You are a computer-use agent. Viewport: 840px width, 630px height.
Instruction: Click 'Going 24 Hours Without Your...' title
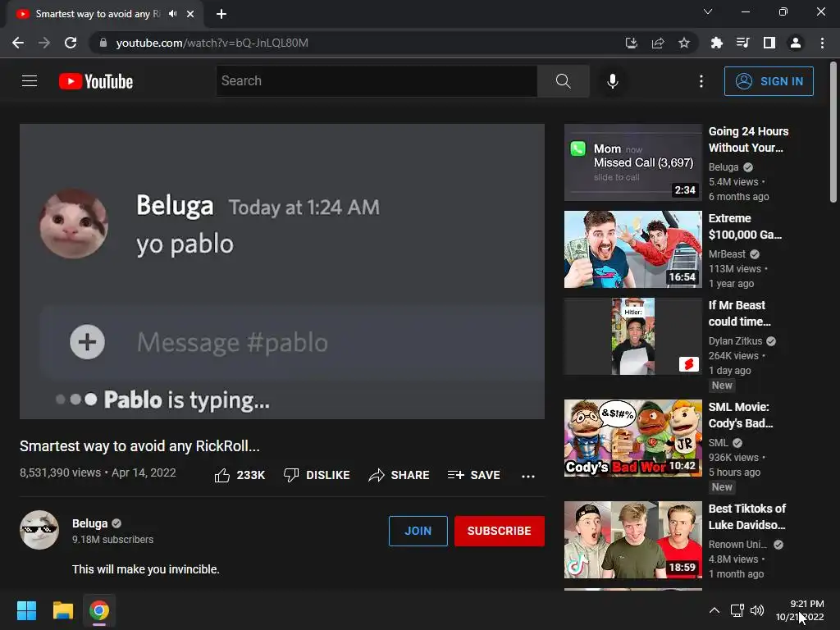click(748, 139)
